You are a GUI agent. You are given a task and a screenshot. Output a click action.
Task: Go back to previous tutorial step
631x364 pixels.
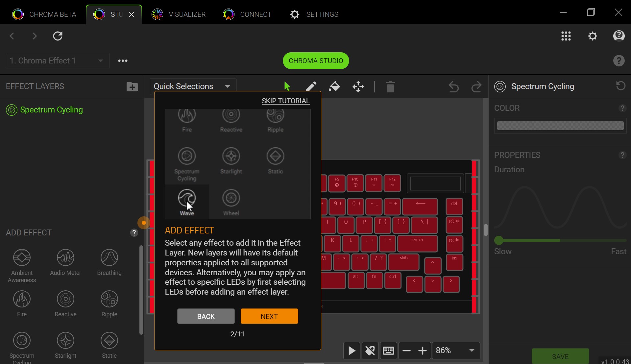[x=206, y=316]
